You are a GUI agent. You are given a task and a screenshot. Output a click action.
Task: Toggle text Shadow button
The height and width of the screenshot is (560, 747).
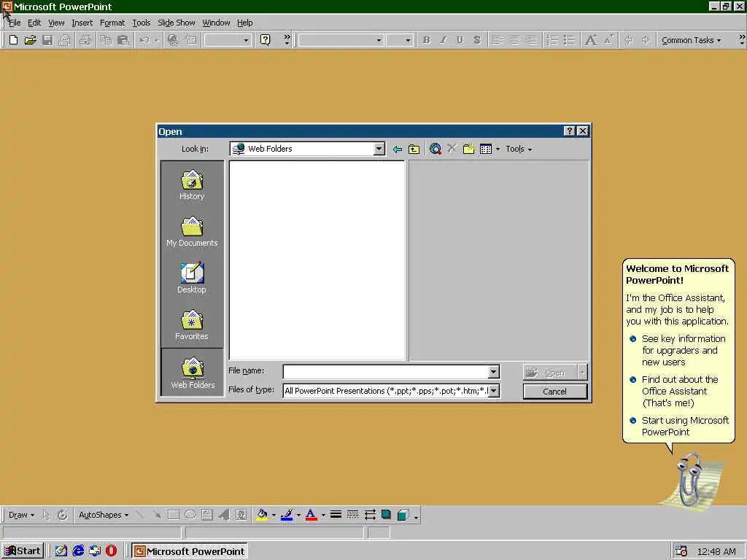[477, 40]
